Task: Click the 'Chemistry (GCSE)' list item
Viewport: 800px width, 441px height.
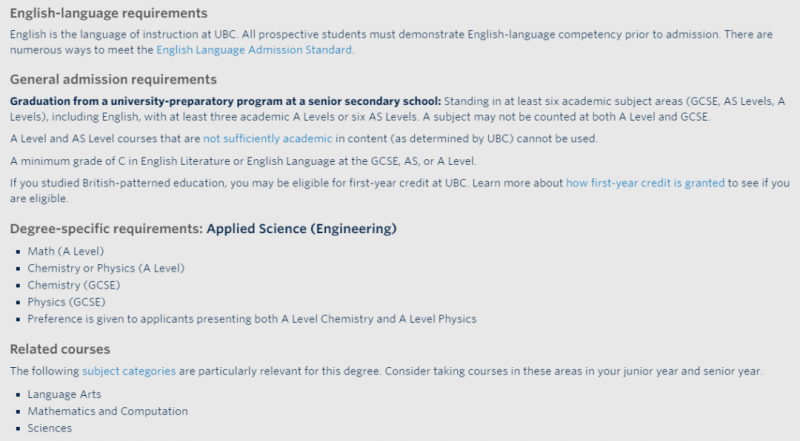Action: (74, 285)
